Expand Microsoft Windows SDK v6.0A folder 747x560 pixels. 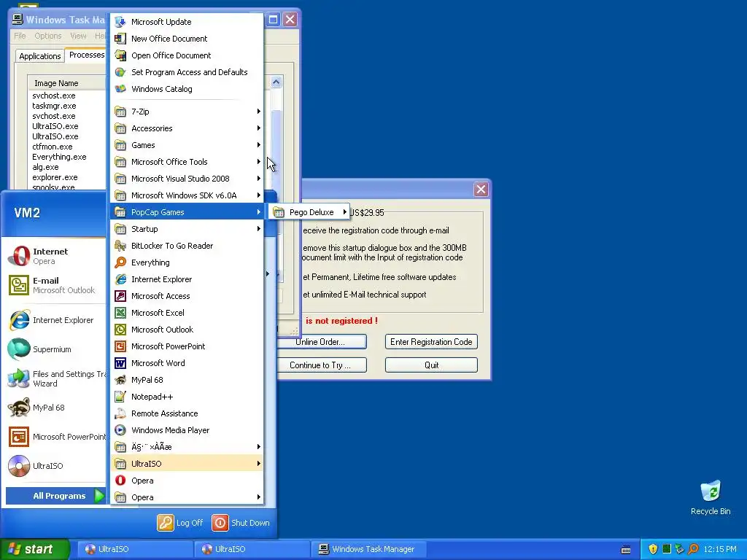[x=187, y=195]
